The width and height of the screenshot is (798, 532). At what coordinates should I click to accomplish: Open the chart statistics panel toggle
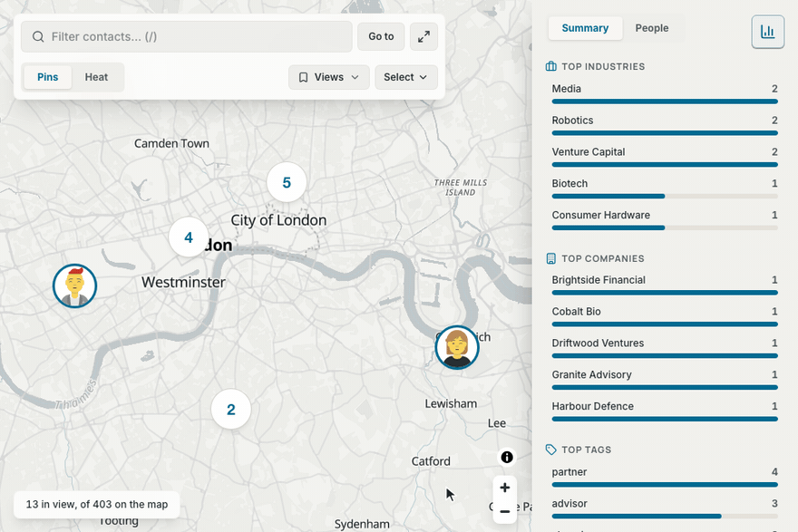click(767, 32)
